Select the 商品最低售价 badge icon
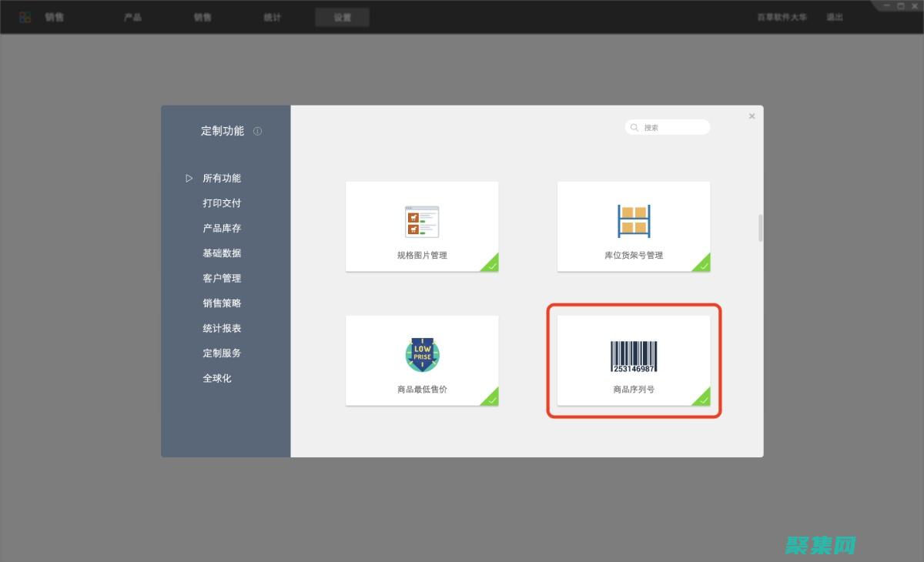Viewport: 924px width, 562px height. (x=421, y=353)
